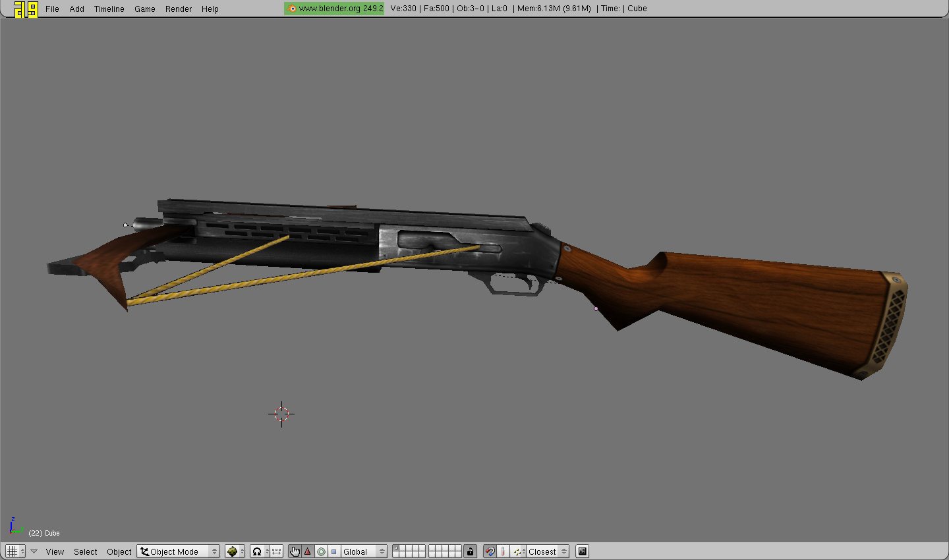The image size is (949, 560).
Task: Toggle the 3D transform manipulator hand icon
Action: click(295, 551)
